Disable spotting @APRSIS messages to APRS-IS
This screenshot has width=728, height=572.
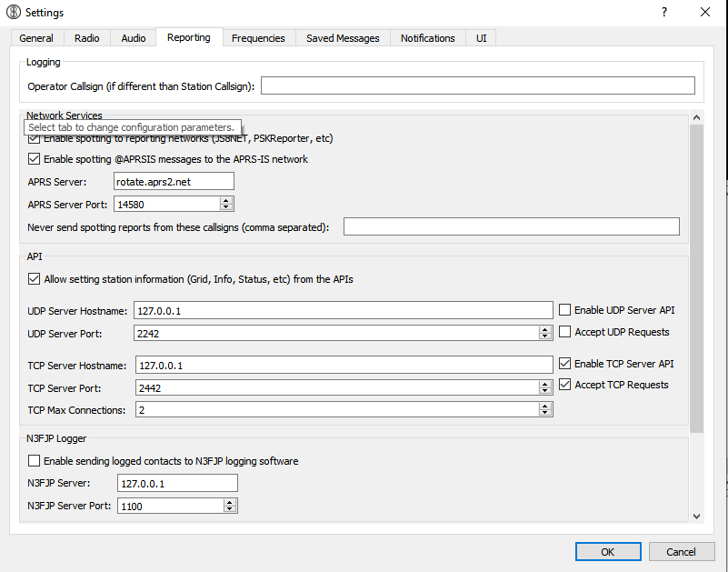pyautogui.click(x=34, y=159)
